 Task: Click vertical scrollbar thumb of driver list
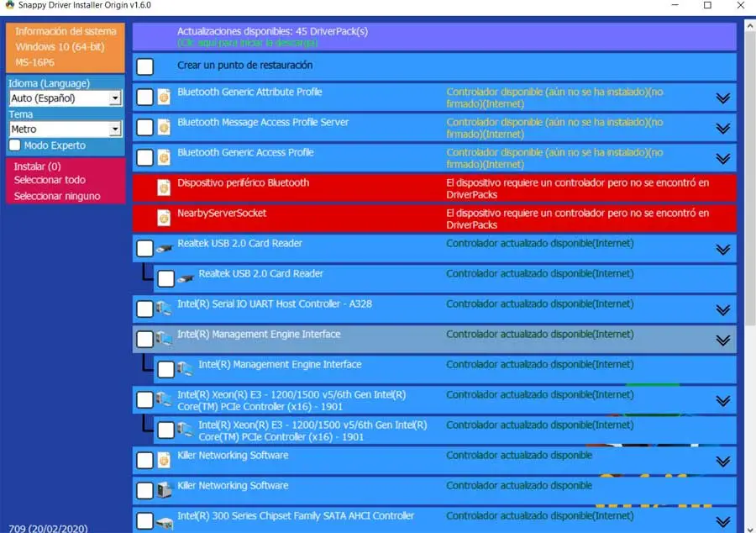[750, 178]
